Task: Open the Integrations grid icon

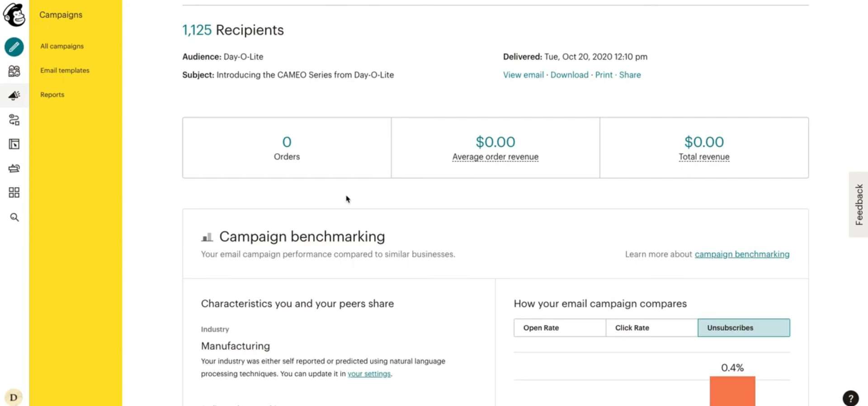Action: [14, 193]
